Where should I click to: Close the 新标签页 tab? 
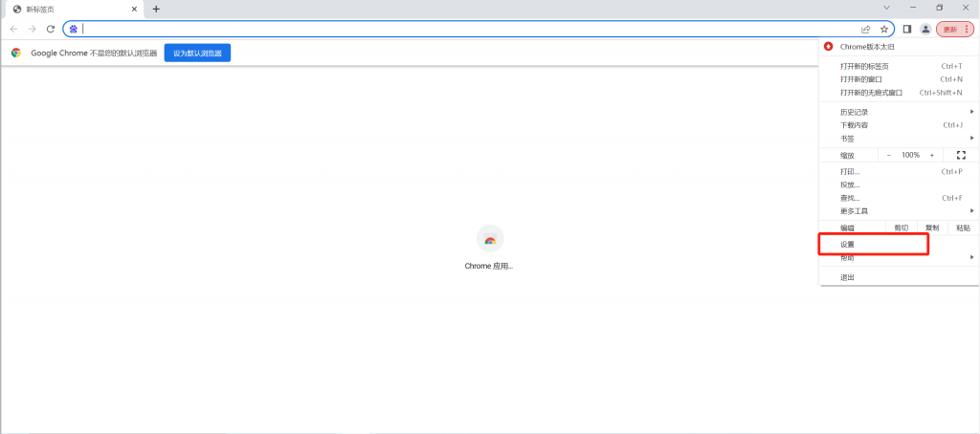point(134,10)
